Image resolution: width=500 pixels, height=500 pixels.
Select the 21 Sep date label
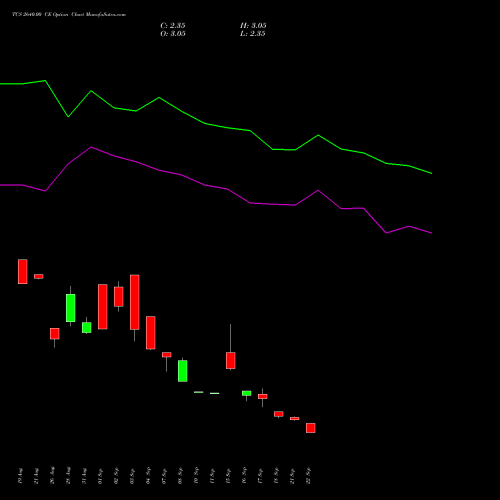(292, 476)
